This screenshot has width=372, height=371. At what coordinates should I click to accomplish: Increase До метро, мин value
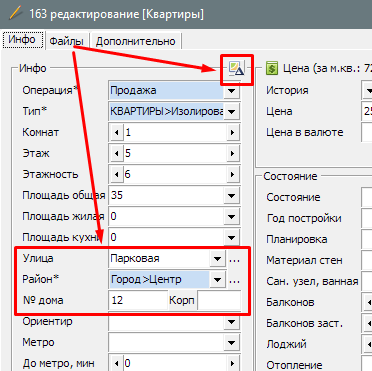point(232,364)
